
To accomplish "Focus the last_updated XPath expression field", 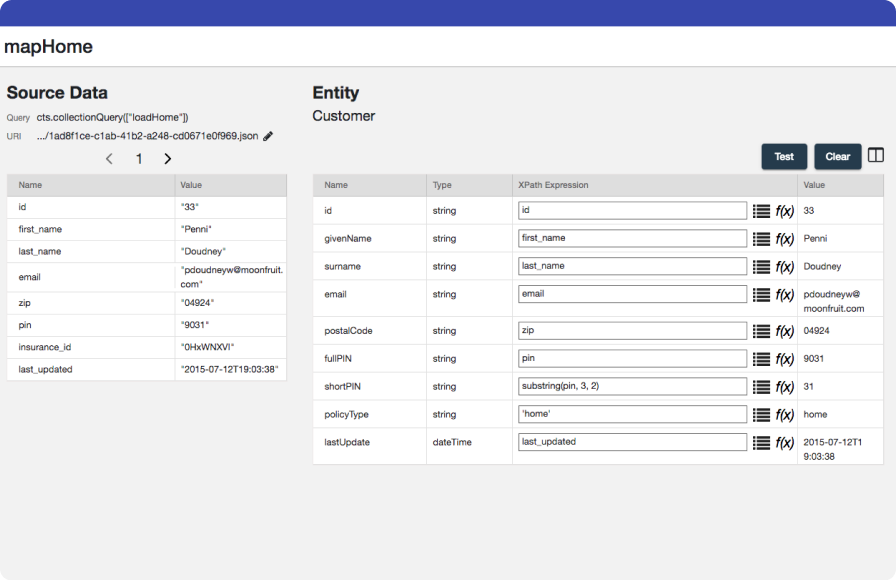I will coord(632,442).
